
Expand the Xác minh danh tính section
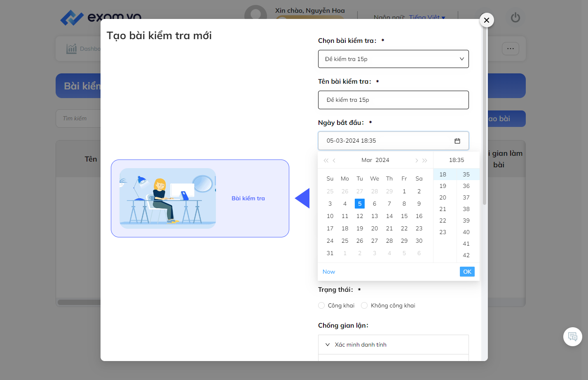(394, 345)
